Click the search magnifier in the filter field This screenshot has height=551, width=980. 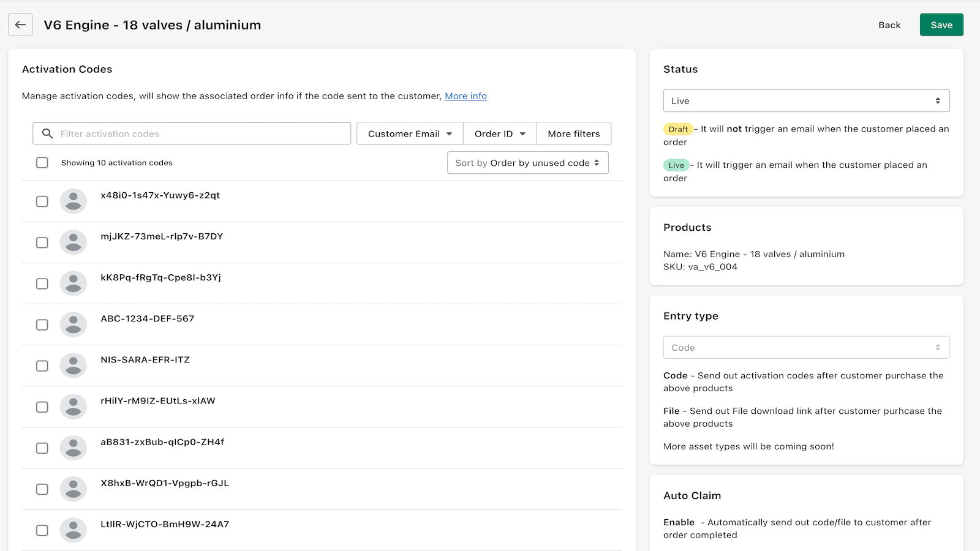tap(46, 133)
